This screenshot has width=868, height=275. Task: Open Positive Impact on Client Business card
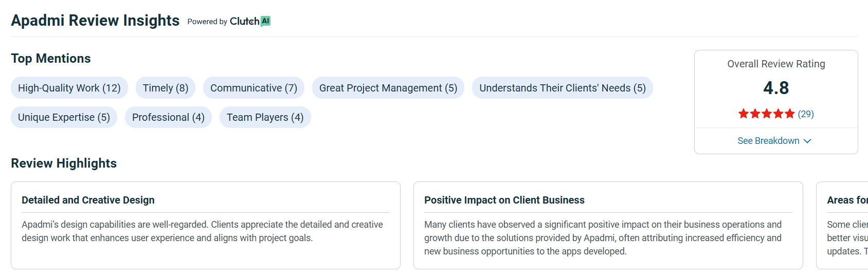click(608, 225)
